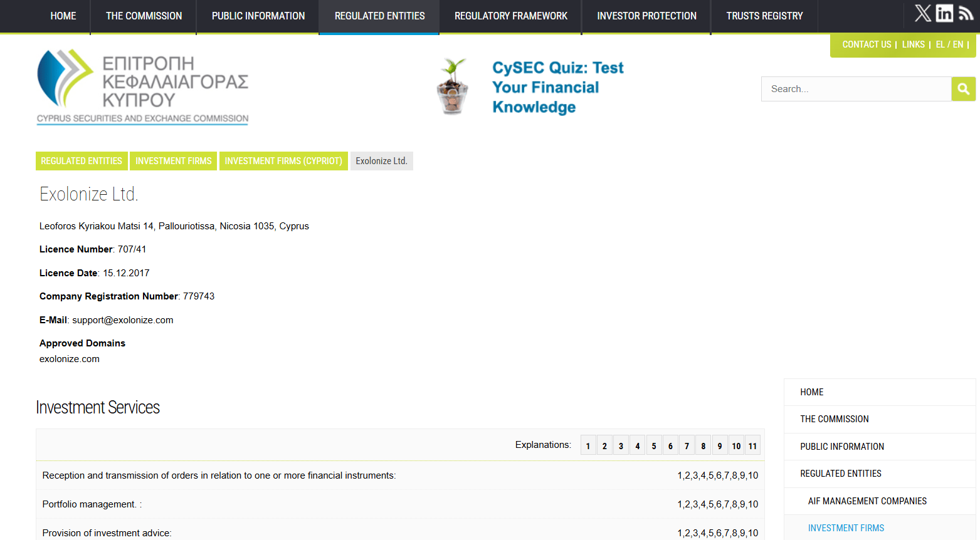Go to INVESTMENT FIRMS breadcrumb

tap(174, 161)
